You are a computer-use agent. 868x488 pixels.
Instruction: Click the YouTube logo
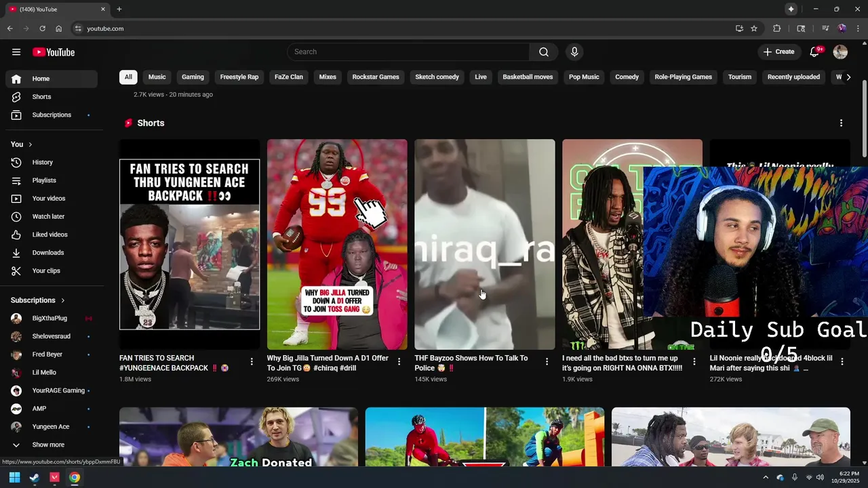click(54, 52)
